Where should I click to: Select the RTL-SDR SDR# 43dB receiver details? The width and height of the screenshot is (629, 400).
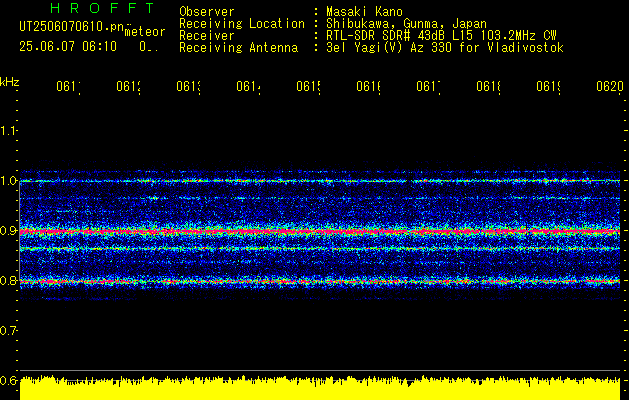[441, 36]
